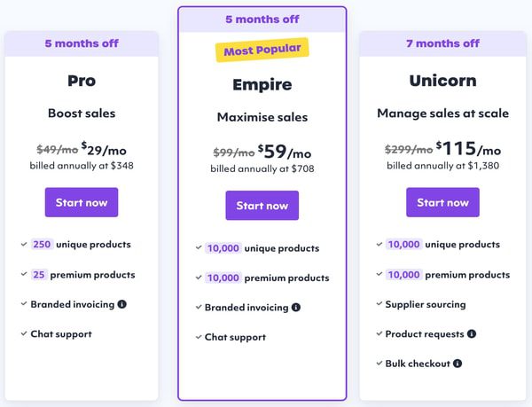Click the 25 premium products highlight in Pro
Viewport: 532px width, 407px height.
coord(39,274)
